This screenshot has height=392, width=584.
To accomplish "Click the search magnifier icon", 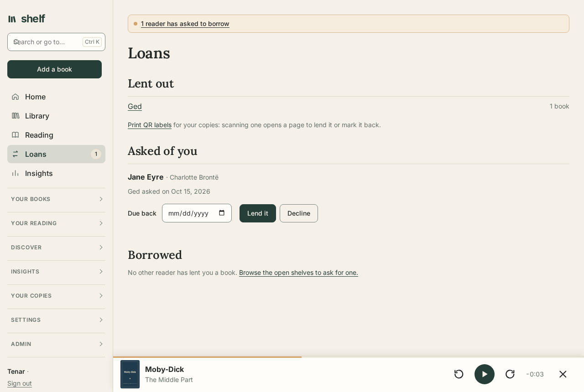I will 16,42.
